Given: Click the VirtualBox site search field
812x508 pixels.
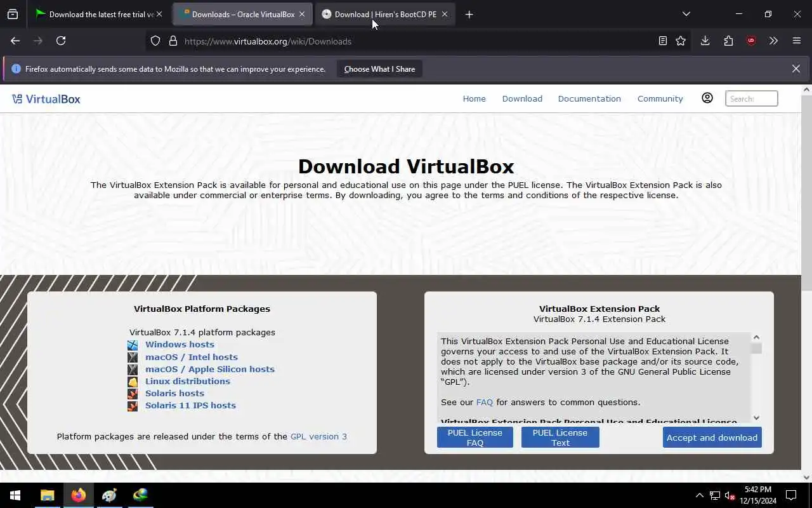Looking at the screenshot, I should pyautogui.click(x=752, y=98).
